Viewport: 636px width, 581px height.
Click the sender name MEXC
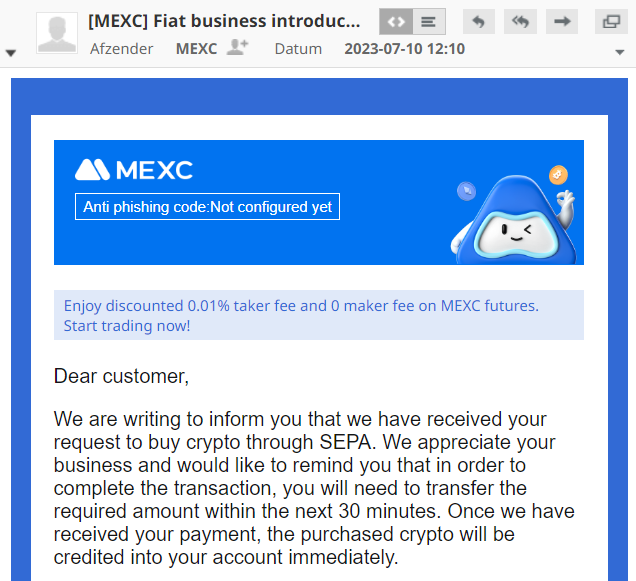click(x=196, y=48)
